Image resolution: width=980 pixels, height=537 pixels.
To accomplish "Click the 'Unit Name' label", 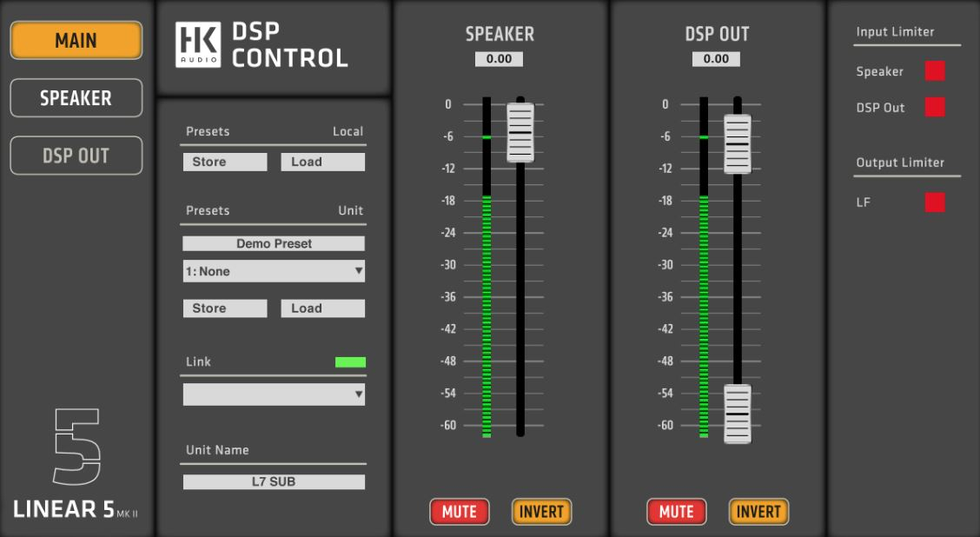I will coord(217,450).
